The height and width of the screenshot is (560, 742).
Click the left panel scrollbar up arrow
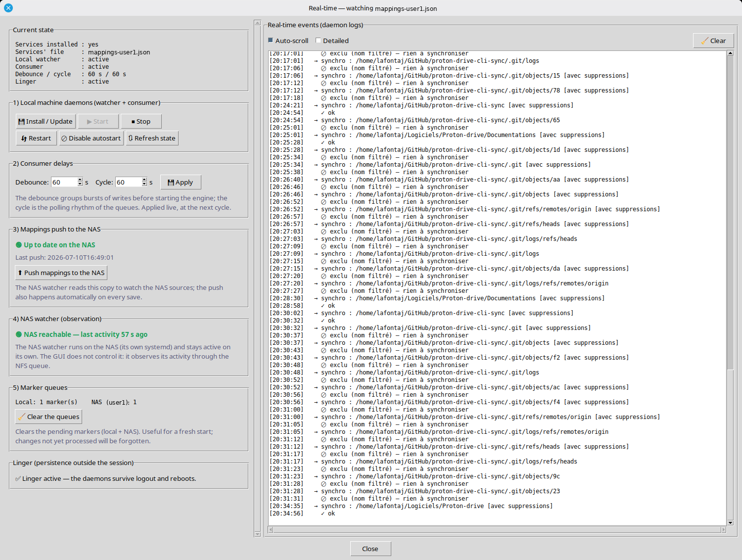point(257,23)
